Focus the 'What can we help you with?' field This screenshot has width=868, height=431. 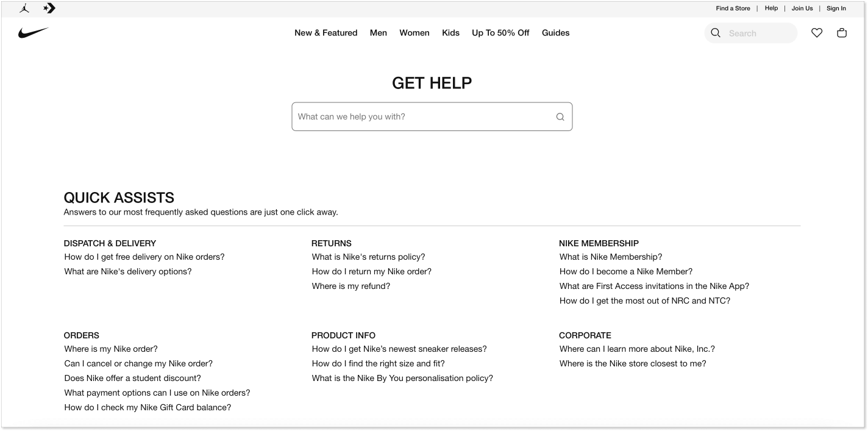point(432,116)
